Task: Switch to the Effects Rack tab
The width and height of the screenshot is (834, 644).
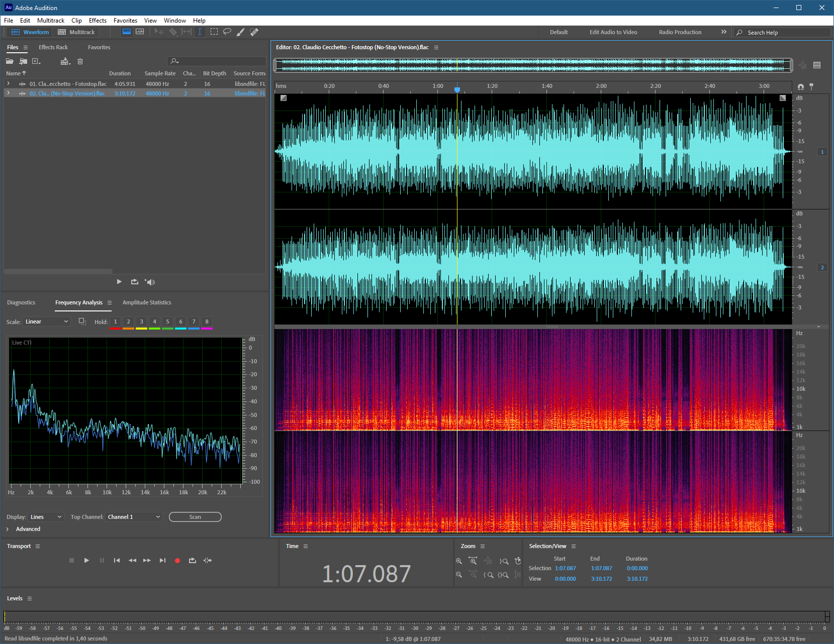Action: (x=53, y=47)
